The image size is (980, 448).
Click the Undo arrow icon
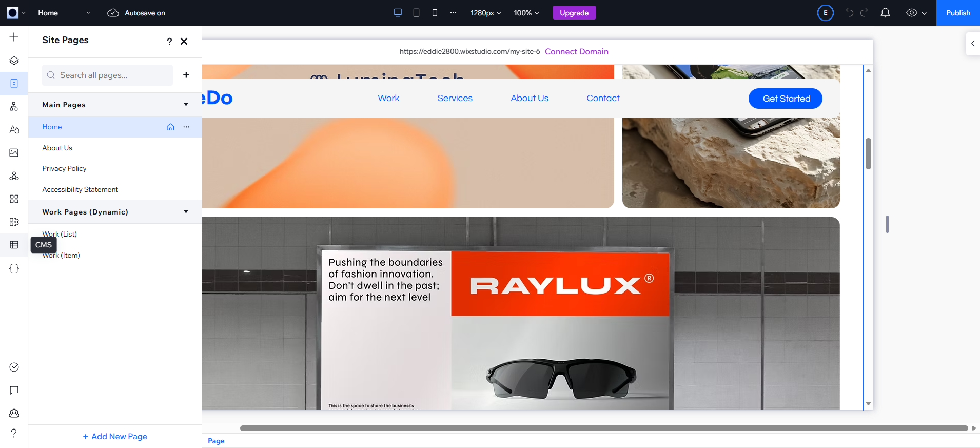tap(850, 13)
